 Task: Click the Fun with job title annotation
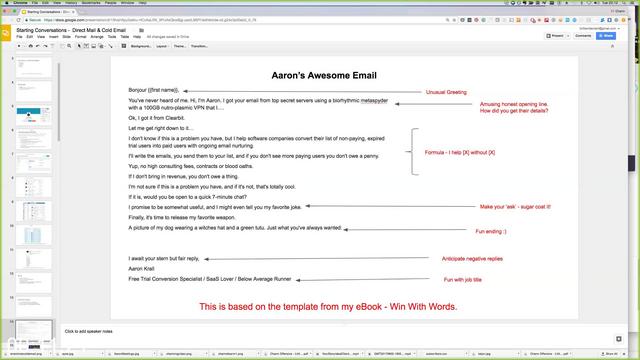point(462,280)
